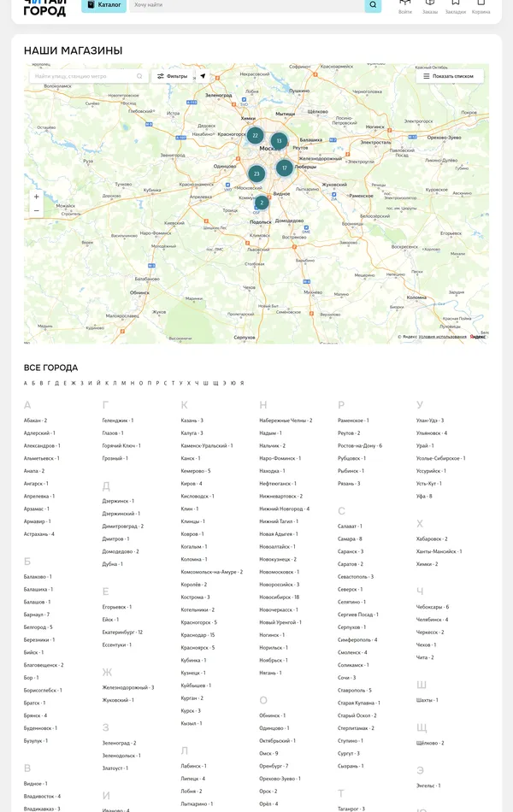Image resolution: width=513 pixels, height=812 pixels.
Task: Switch to Показать списком list view
Action: click(450, 76)
